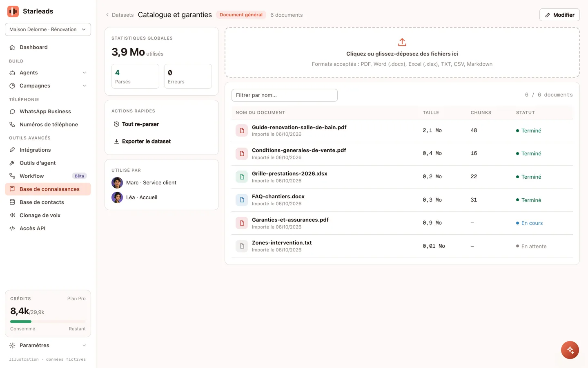Open the Agents menu item
Image resolution: width=588 pixels, height=368 pixels.
[x=48, y=73]
